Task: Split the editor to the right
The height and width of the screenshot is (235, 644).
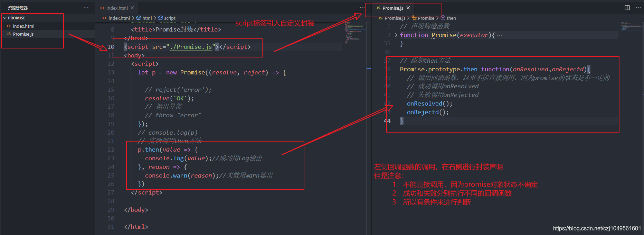Action: (x=627, y=8)
